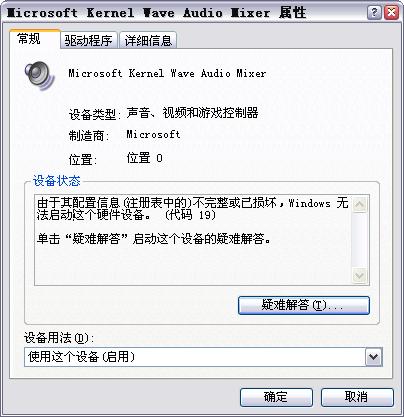Click the 设备用法(D) label
The image size is (404, 417).
click(59, 338)
